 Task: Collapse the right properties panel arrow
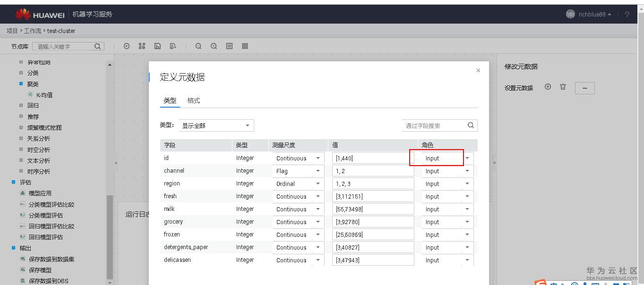495,163
